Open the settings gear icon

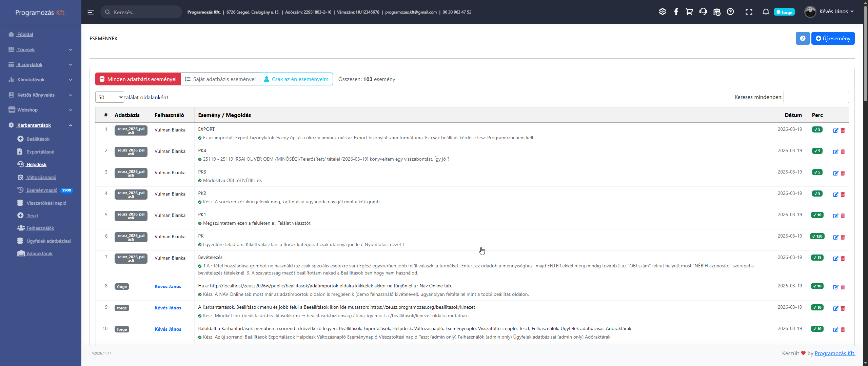click(663, 11)
